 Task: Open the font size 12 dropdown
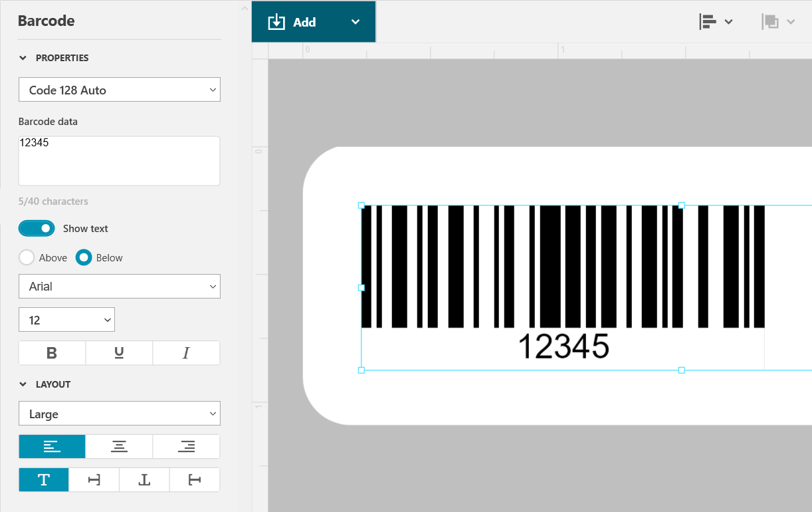pyautogui.click(x=66, y=320)
